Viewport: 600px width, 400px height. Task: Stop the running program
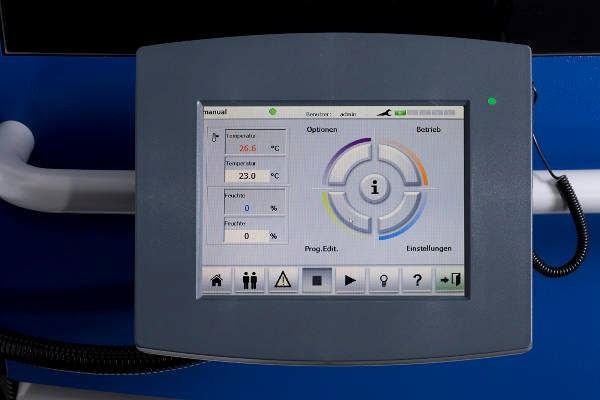[317, 281]
